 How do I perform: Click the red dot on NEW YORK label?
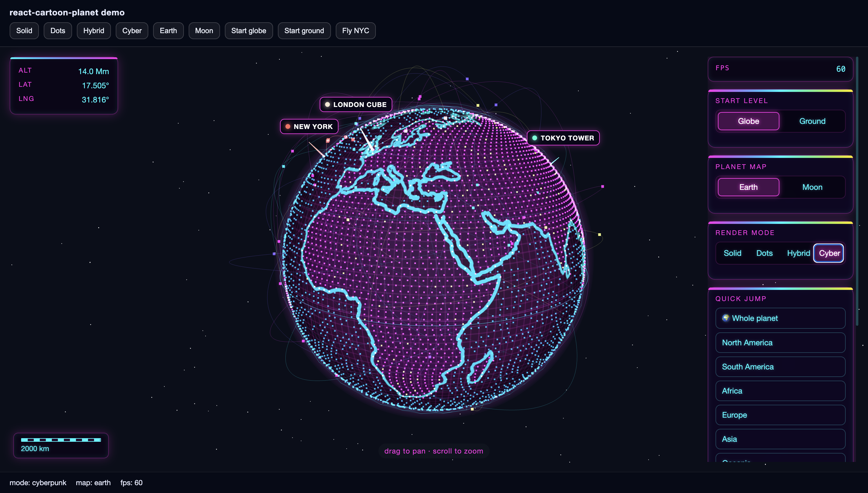(x=288, y=127)
